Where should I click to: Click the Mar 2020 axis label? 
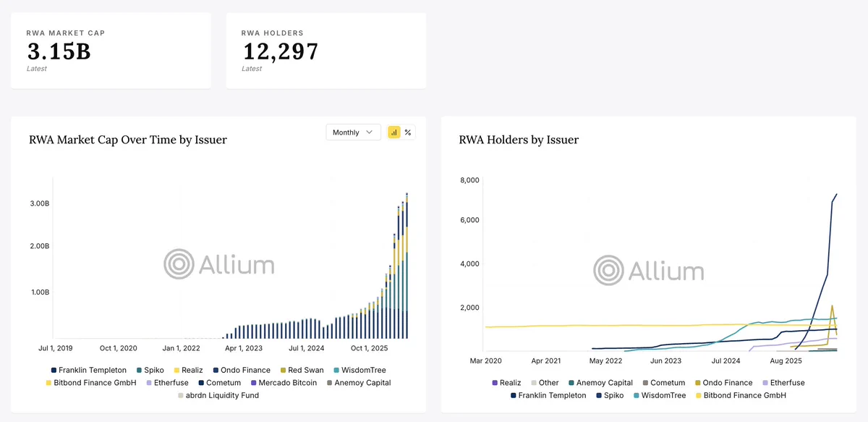(485, 360)
